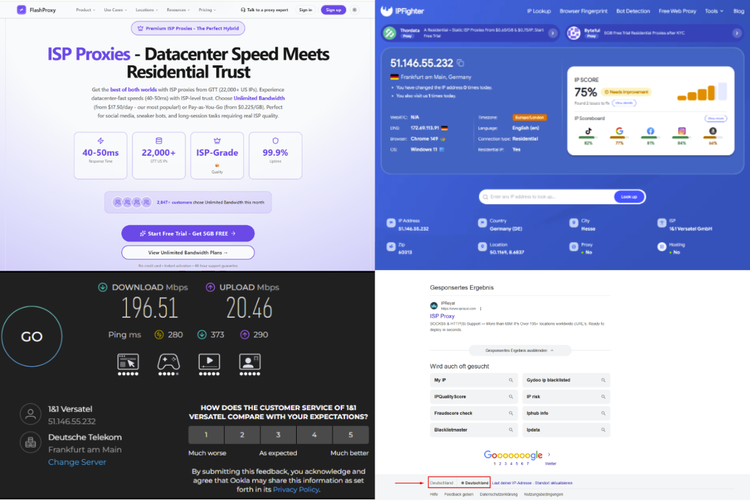This screenshot has height=500, width=750.
Task: Click the IPFighter logo
Action: (402, 11)
